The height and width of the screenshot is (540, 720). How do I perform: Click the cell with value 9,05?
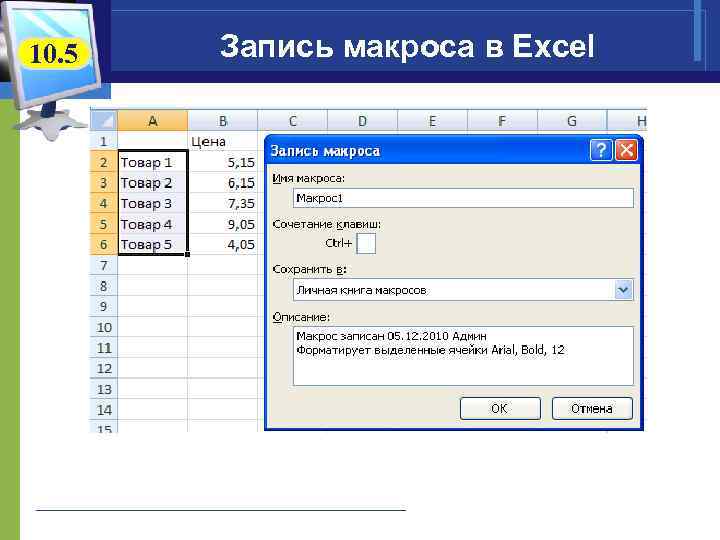pyautogui.click(x=223, y=224)
